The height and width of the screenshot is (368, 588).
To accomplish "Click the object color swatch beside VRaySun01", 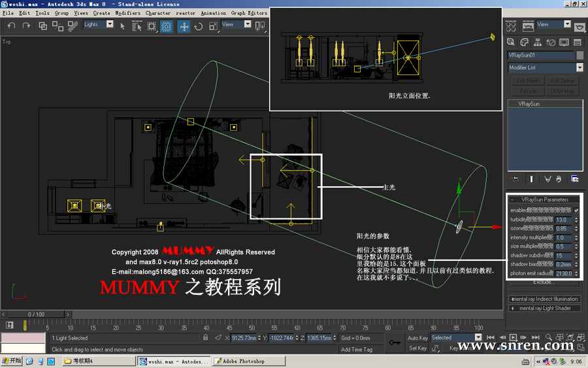I will pyautogui.click(x=580, y=56).
